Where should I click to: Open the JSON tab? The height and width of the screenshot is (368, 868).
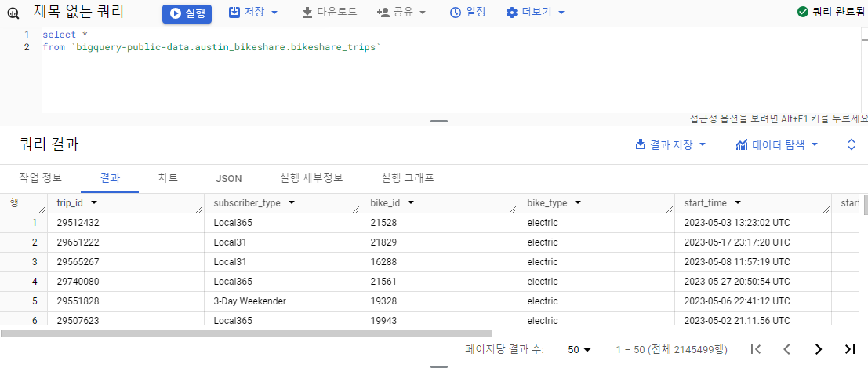coord(229,178)
